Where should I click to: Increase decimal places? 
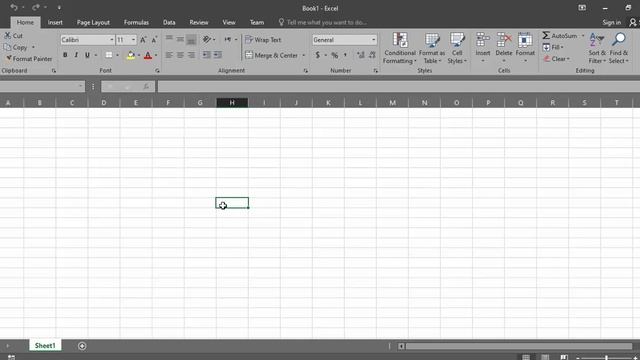[361, 55]
